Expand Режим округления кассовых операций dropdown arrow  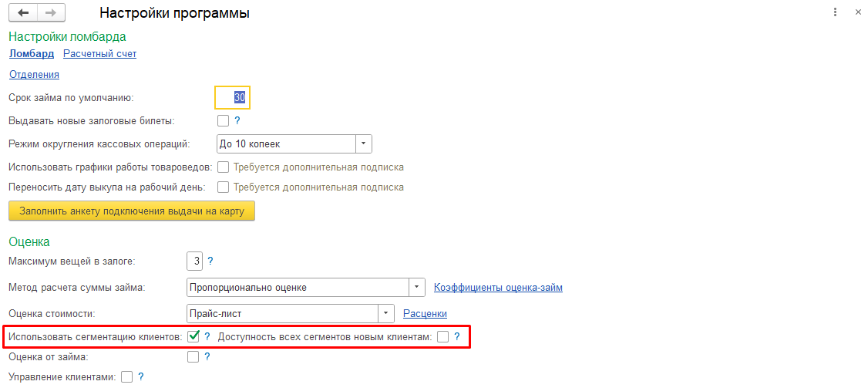(x=364, y=143)
